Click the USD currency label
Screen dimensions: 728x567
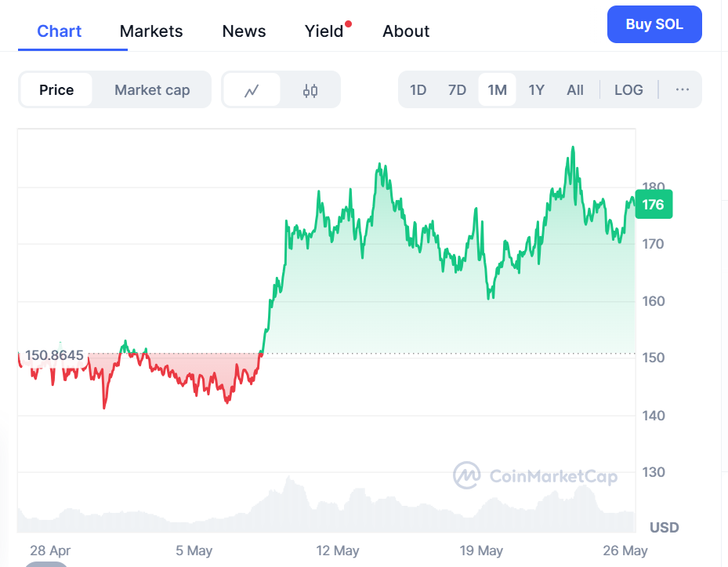tap(664, 528)
